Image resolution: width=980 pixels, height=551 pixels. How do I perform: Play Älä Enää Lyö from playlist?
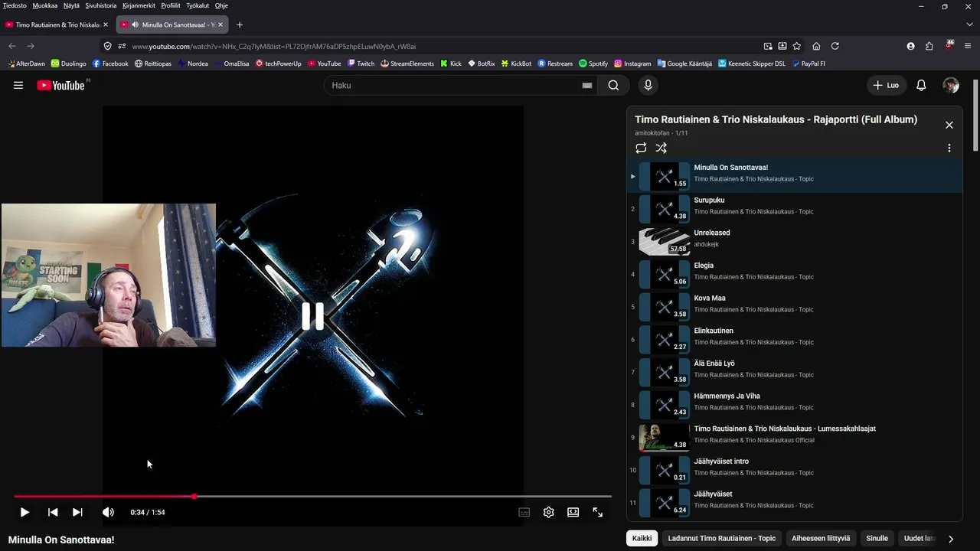pos(795,372)
